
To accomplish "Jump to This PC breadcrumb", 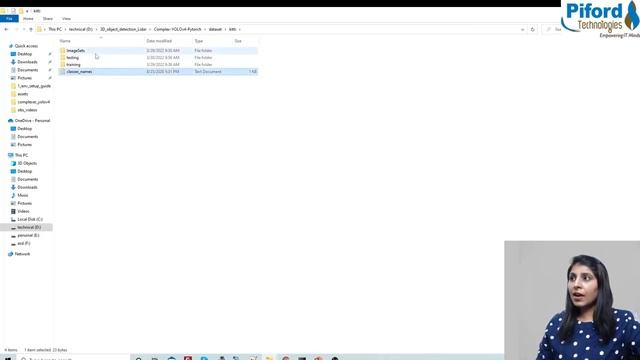I will coord(55,29).
